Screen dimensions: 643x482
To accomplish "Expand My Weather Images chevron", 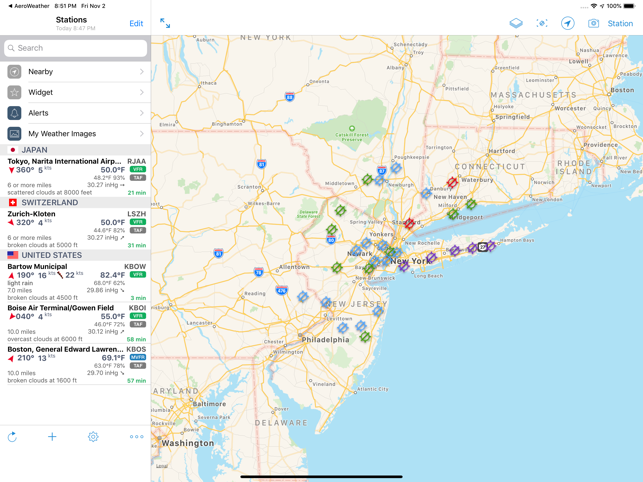I will (141, 134).
